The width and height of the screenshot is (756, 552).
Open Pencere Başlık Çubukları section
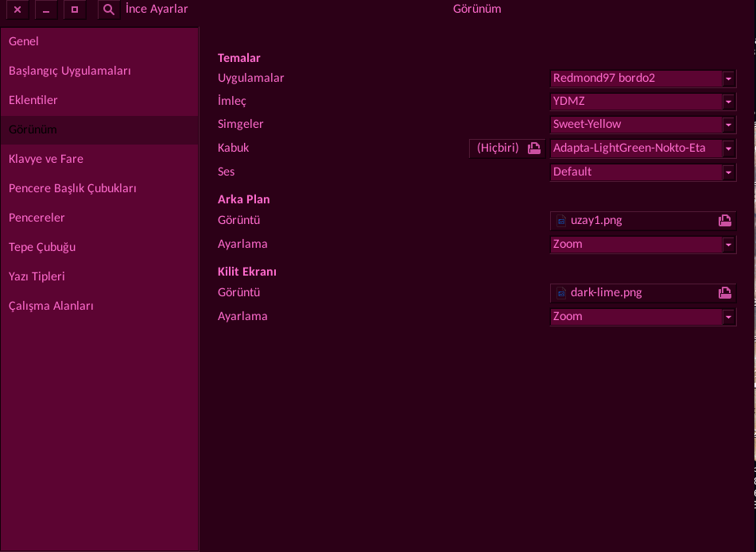99,188
